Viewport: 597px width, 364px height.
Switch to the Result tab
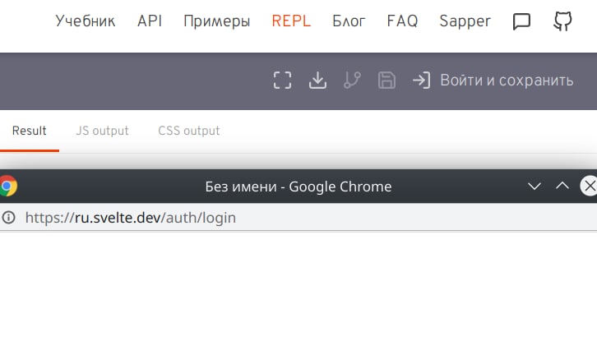point(30,131)
